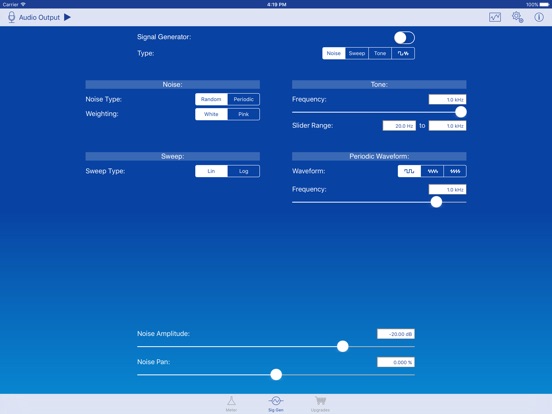Select Sweep signal type
Screen dimensions: 552x414
tap(357, 54)
